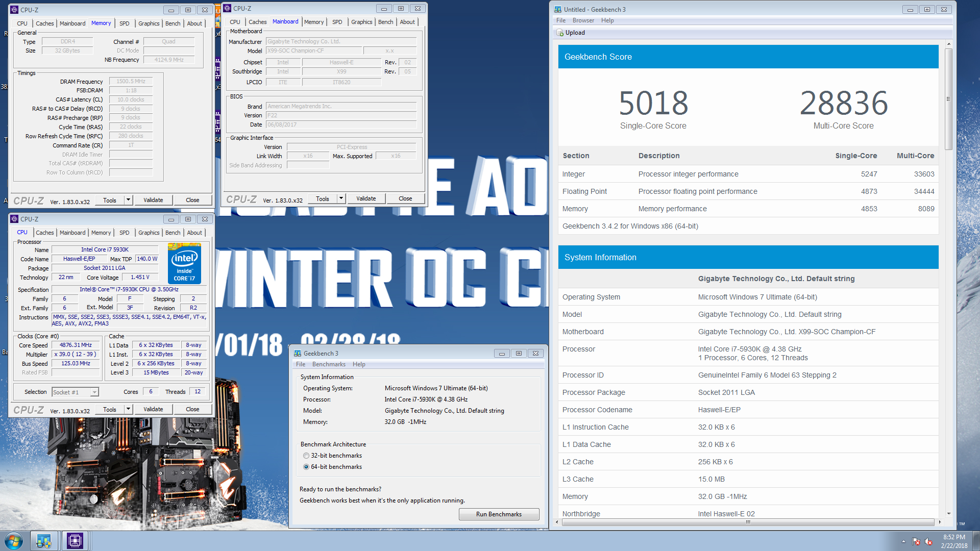The image size is (980, 551).
Task: Click Validate in Mainboard CPU-Z window
Action: [366, 198]
